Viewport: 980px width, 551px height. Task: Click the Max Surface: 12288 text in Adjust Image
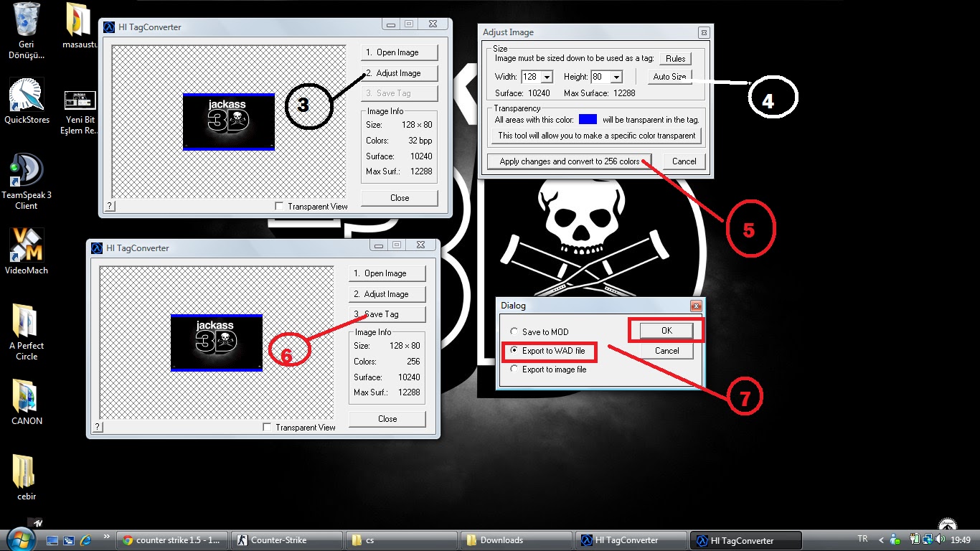(599, 93)
